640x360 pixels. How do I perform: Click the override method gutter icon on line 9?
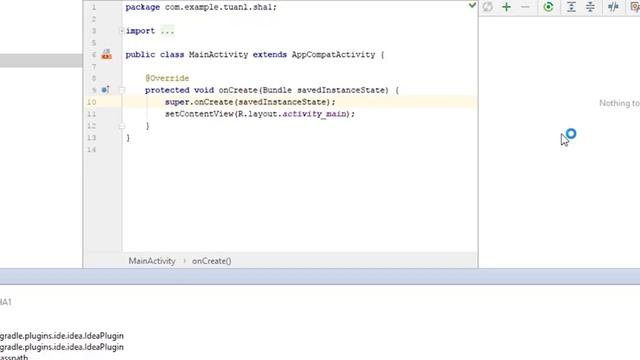[105, 89]
